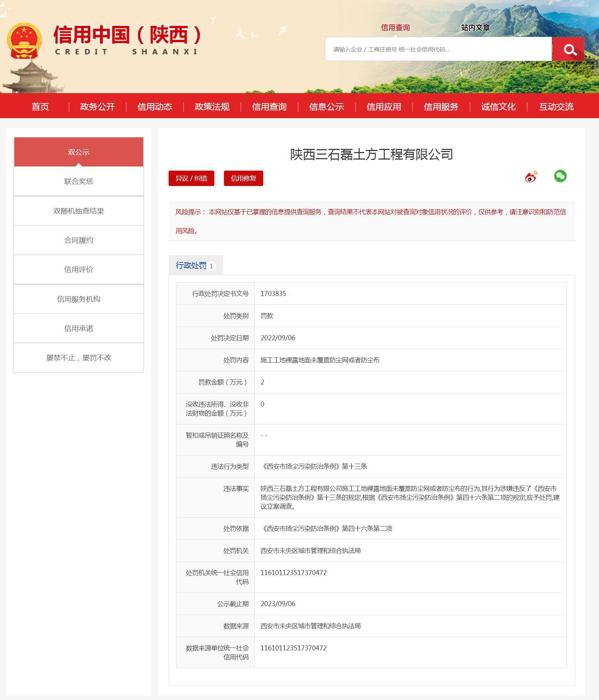Select the 信用查询 search tab
599x700 pixels.
point(395,28)
